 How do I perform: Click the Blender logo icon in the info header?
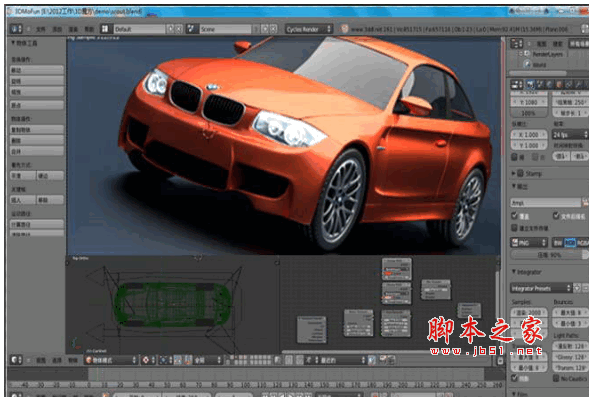coord(344,29)
